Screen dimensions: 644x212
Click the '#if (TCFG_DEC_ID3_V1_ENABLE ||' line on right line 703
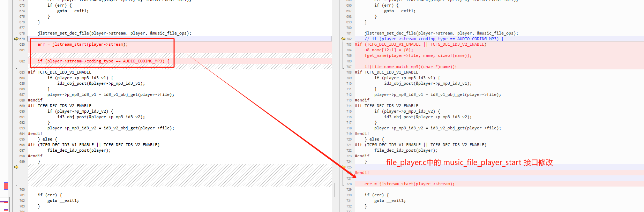click(420, 44)
